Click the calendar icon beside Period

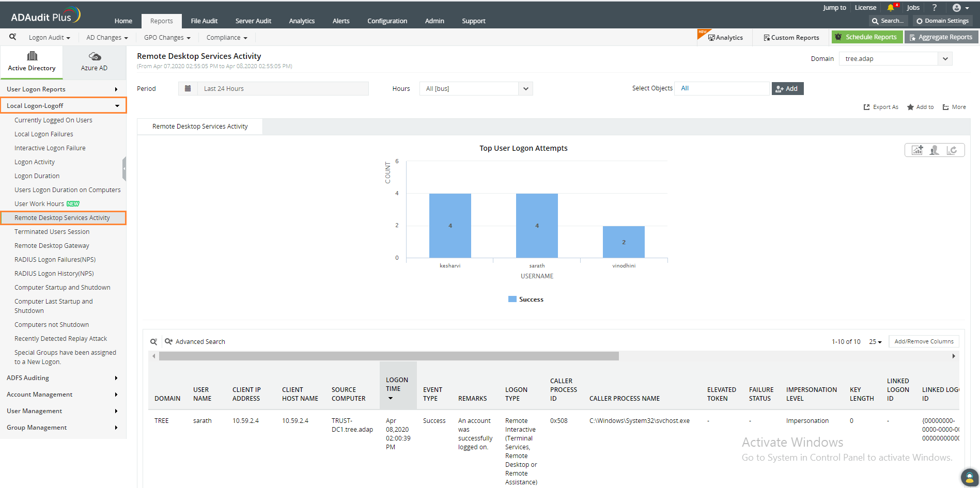[x=188, y=88]
